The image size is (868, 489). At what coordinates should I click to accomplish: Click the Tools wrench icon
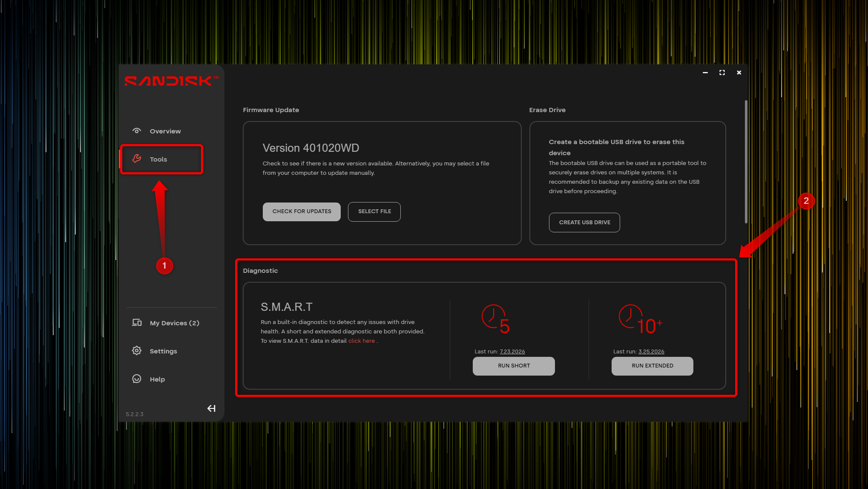[137, 159]
